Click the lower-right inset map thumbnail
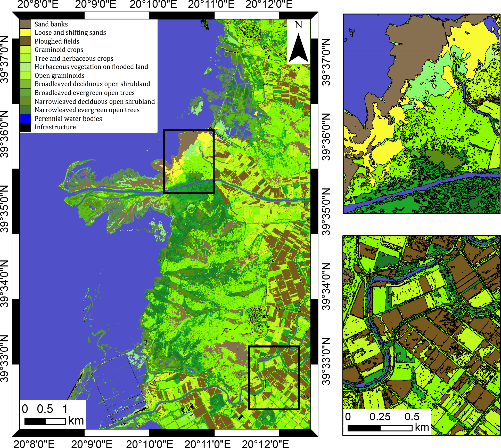Viewport: 501px width, 448px height. [x=422, y=335]
